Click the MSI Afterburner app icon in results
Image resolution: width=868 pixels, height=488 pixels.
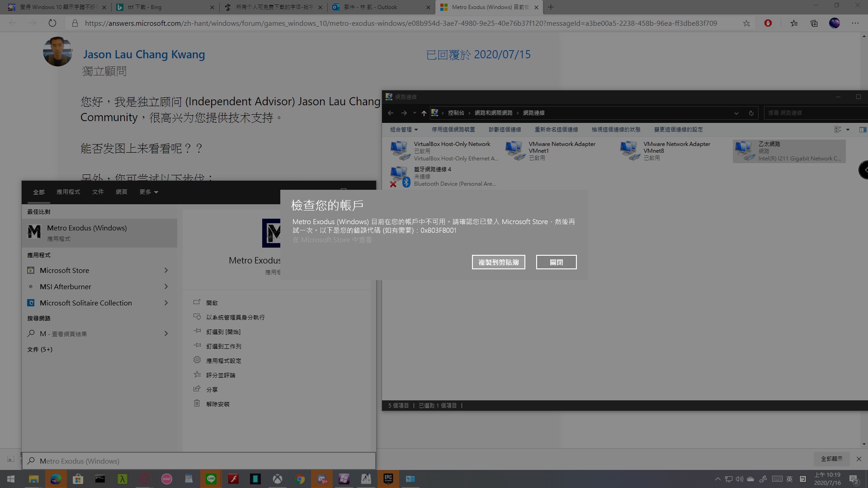(31, 286)
